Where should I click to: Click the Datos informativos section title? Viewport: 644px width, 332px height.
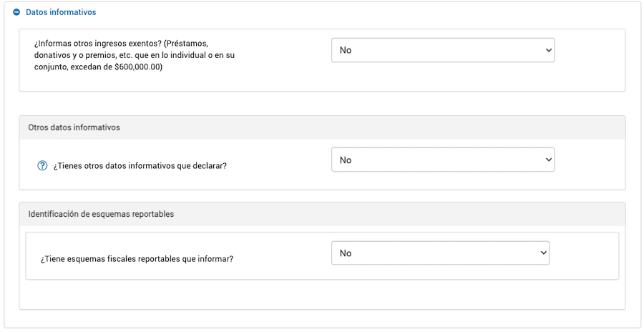coord(61,12)
